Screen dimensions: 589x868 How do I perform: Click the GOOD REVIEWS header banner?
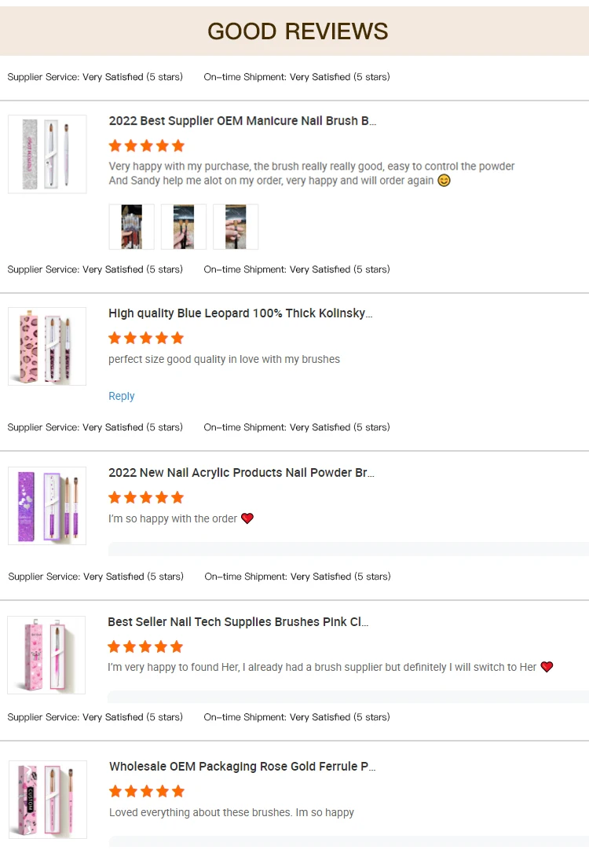[297, 31]
